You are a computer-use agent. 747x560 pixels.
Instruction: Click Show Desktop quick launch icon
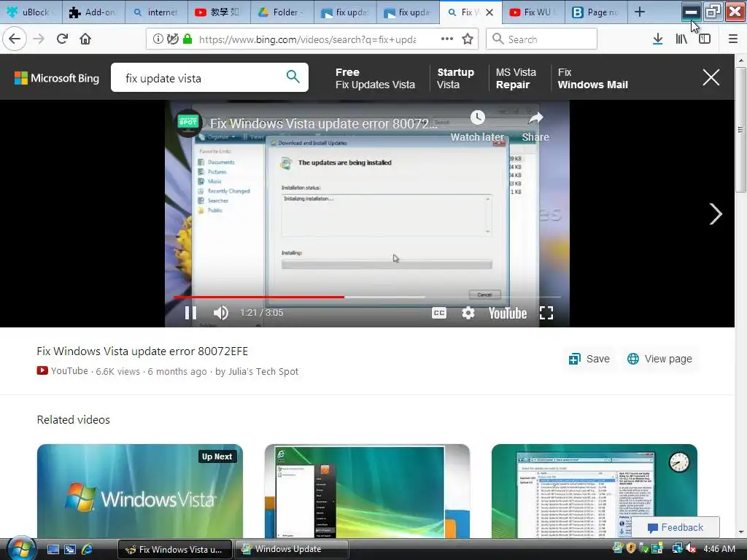[x=53, y=550]
